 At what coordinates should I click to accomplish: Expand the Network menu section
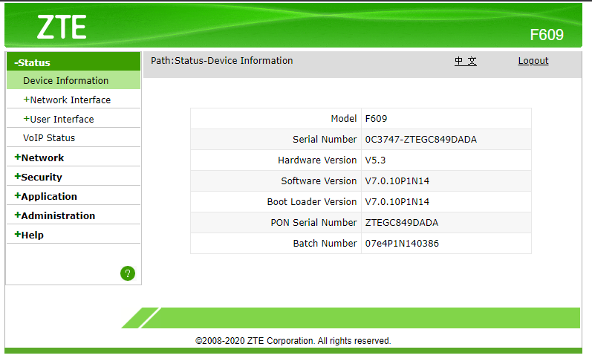pos(39,158)
